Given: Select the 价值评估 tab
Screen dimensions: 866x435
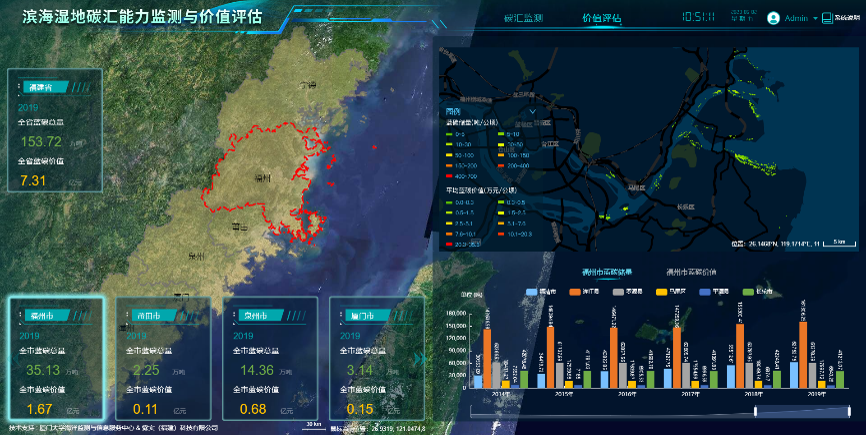Looking at the screenshot, I should [601, 18].
